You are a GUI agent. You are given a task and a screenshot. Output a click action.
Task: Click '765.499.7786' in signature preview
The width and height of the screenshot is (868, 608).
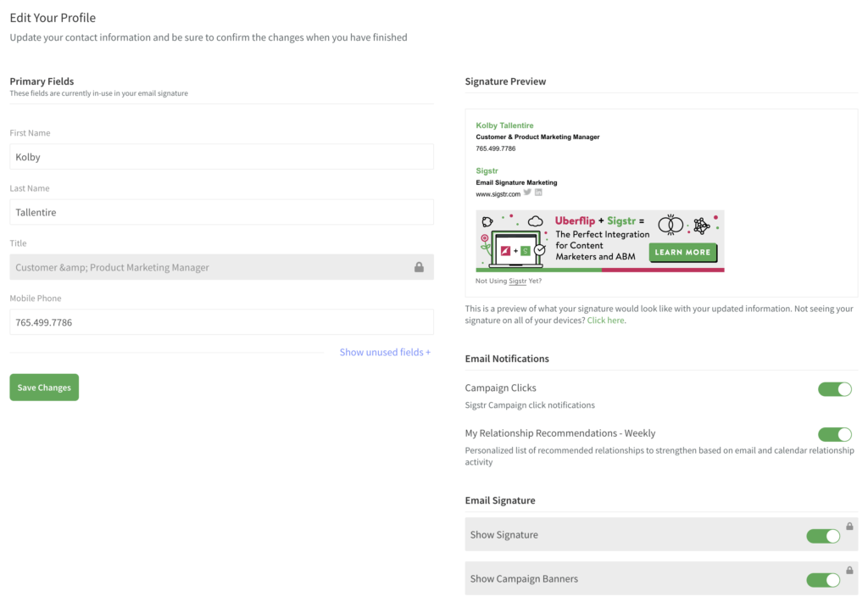pyautogui.click(x=495, y=148)
